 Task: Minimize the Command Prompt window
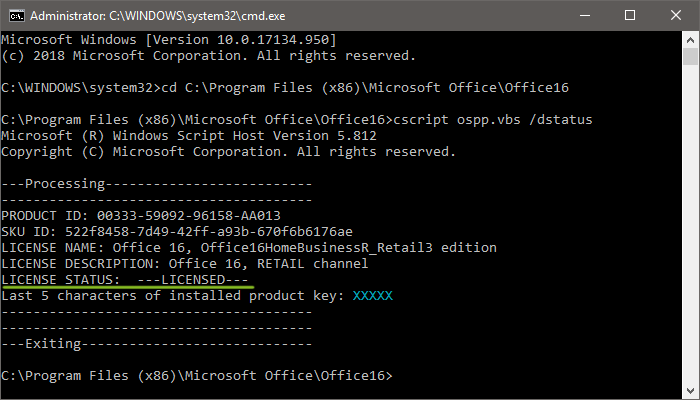[x=586, y=15]
